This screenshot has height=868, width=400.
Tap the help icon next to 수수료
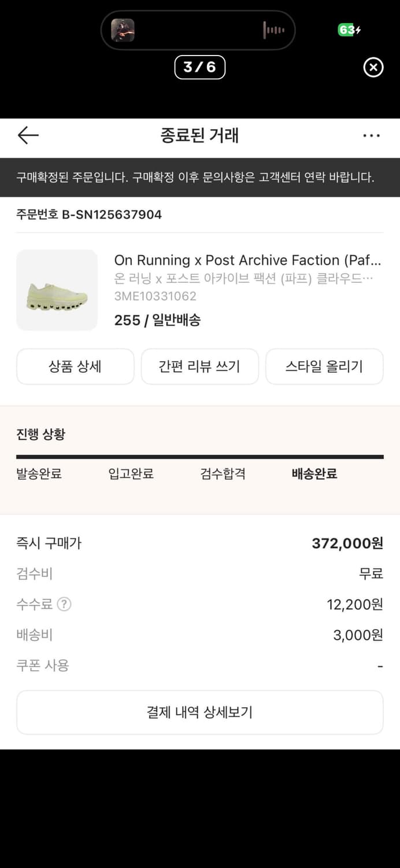click(65, 605)
